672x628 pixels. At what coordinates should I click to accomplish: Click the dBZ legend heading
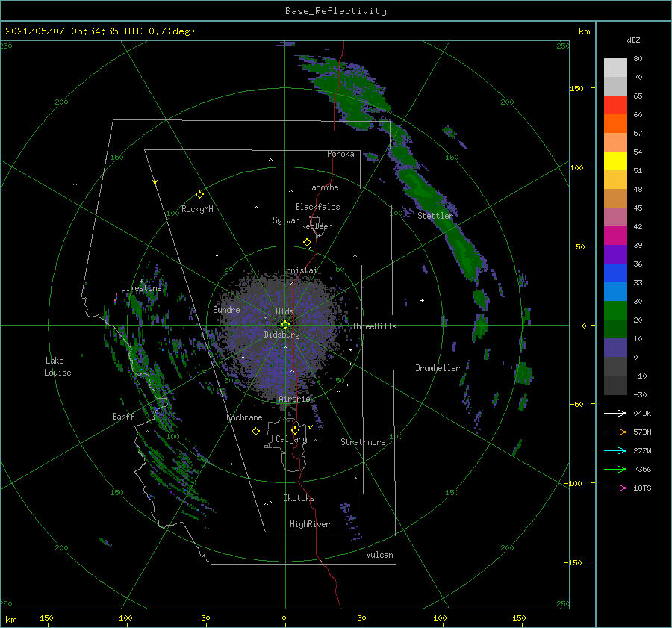[x=633, y=40]
